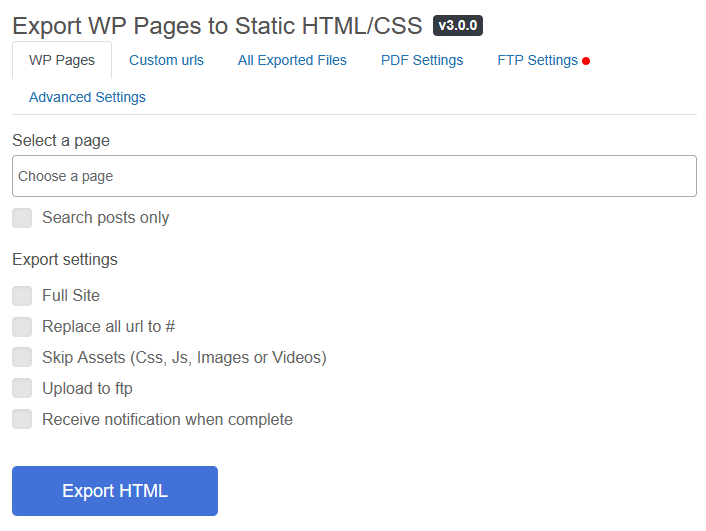Viewport: 706px width, 531px height.
Task: Enable the Search posts only checkbox
Action: coord(22,218)
